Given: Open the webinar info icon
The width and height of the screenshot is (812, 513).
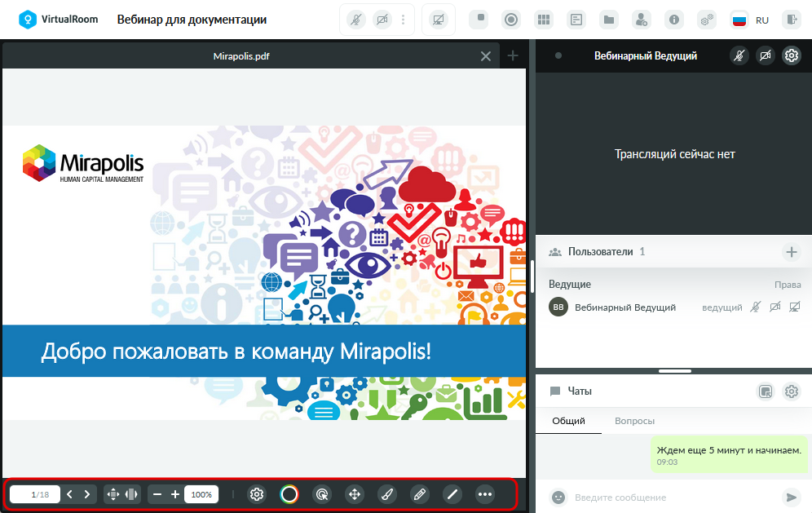Looking at the screenshot, I should click(x=673, y=20).
